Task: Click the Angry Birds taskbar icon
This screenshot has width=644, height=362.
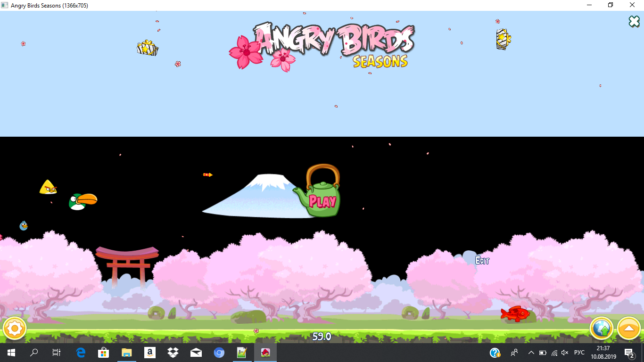Action: point(265,353)
